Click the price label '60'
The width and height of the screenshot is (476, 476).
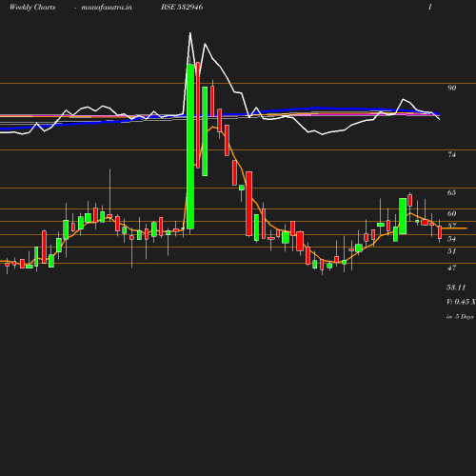tap(451, 213)
